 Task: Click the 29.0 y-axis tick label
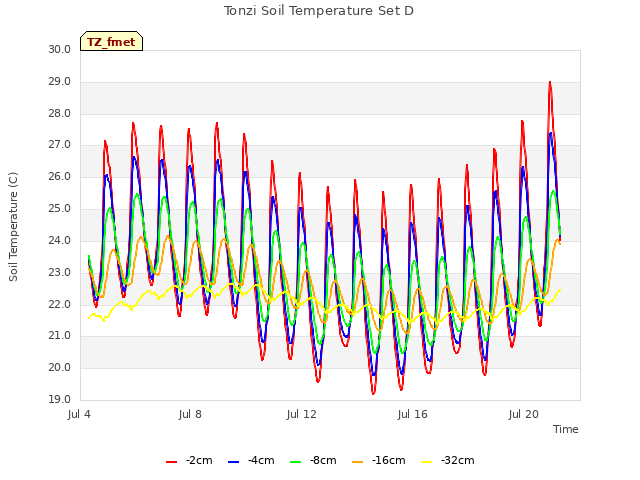pos(60,82)
